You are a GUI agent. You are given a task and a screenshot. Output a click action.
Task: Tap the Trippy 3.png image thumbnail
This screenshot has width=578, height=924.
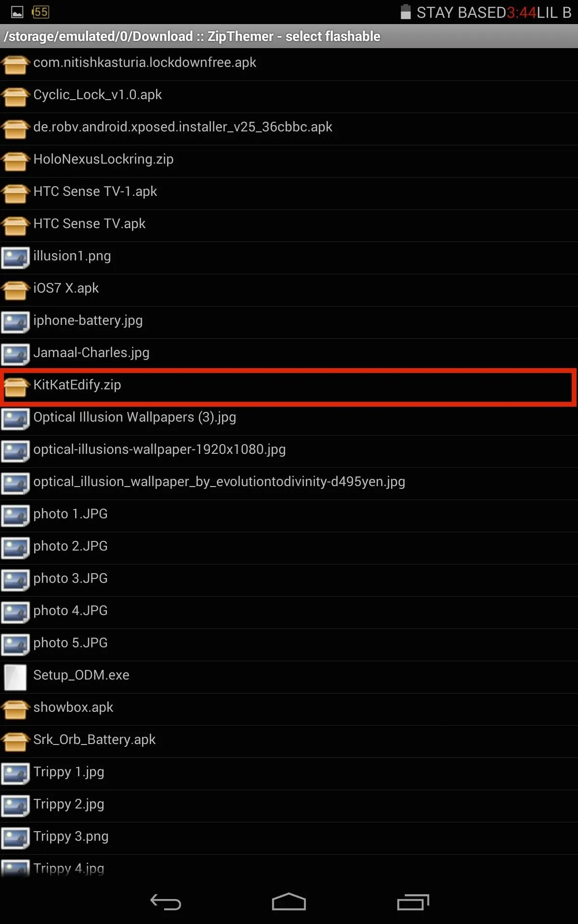pos(15,838)
